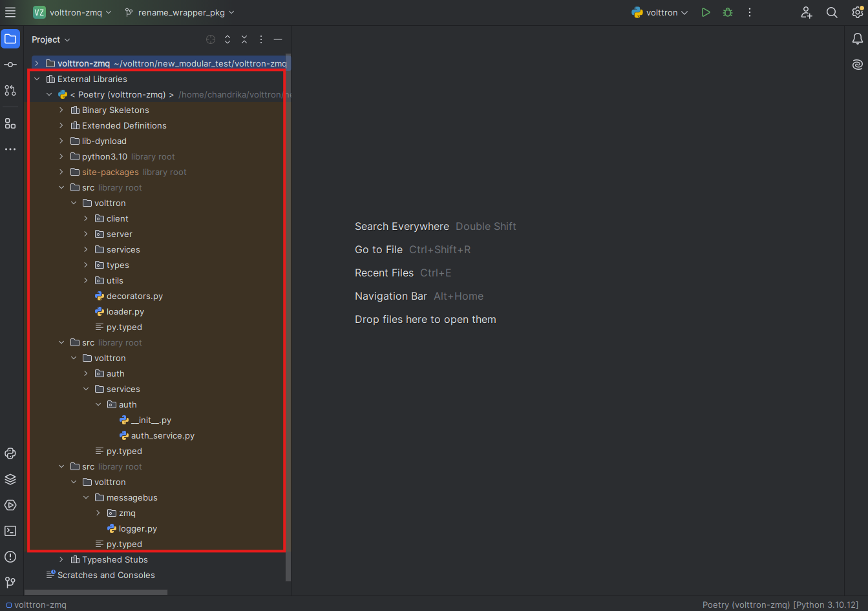Expand the client package
This screenshot has height=611, width=868.
(x=86, y=218)
